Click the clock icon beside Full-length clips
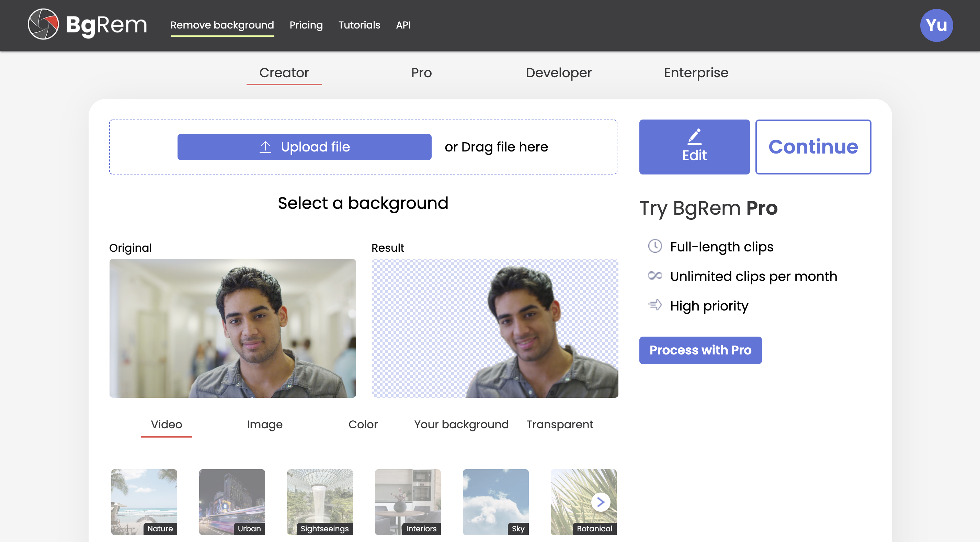 655,246
